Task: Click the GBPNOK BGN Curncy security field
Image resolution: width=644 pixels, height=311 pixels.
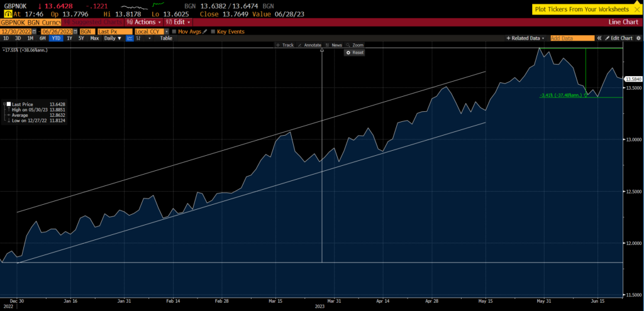Action: pos(30,22)
